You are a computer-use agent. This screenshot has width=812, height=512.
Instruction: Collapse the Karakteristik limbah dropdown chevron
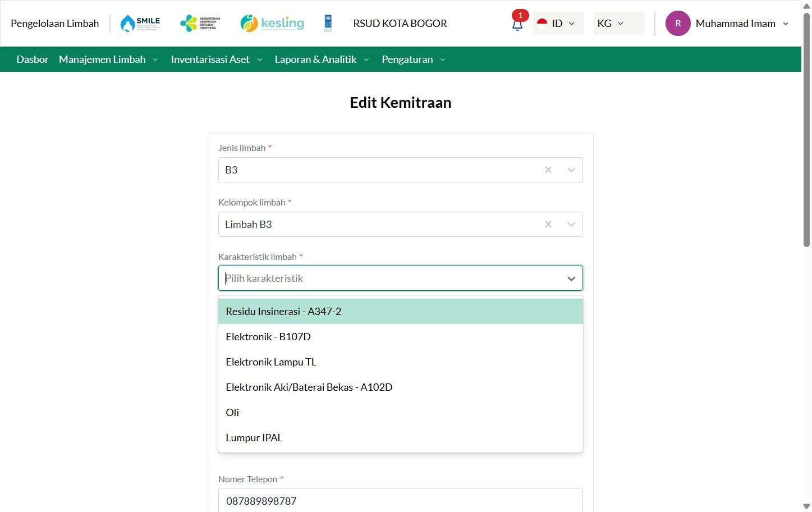[x=571, y=278]
